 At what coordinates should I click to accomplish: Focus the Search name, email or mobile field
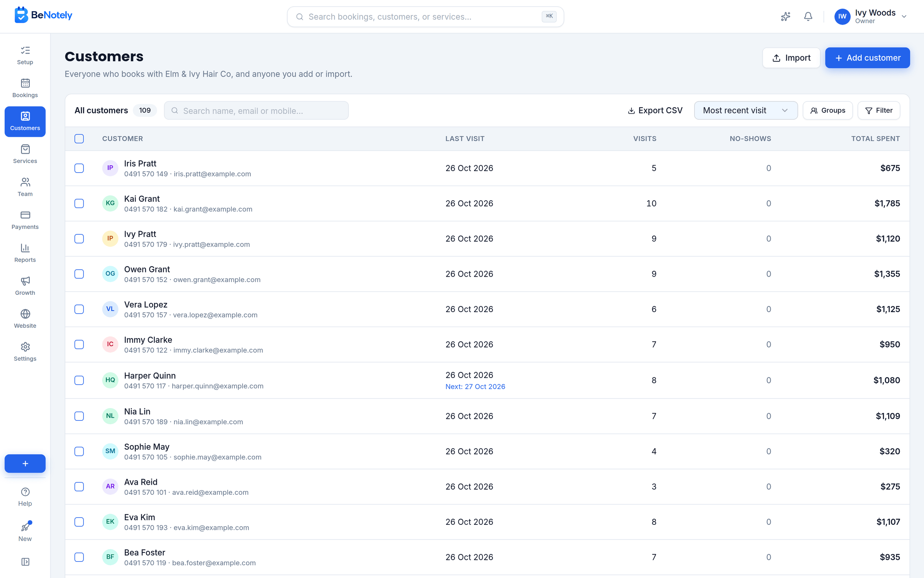coord(256,111)
